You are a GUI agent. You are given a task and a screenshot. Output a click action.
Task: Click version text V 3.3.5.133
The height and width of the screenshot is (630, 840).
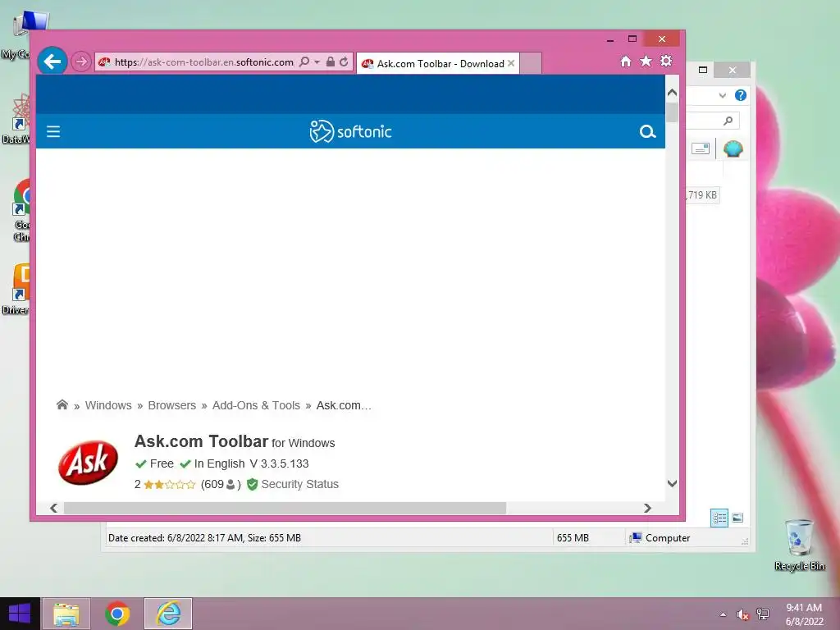pyautogui.click(x=279, y=464)
